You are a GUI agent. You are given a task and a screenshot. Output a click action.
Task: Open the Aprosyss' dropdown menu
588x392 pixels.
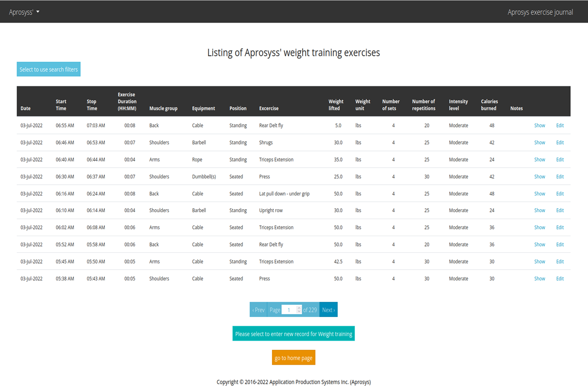24,12
